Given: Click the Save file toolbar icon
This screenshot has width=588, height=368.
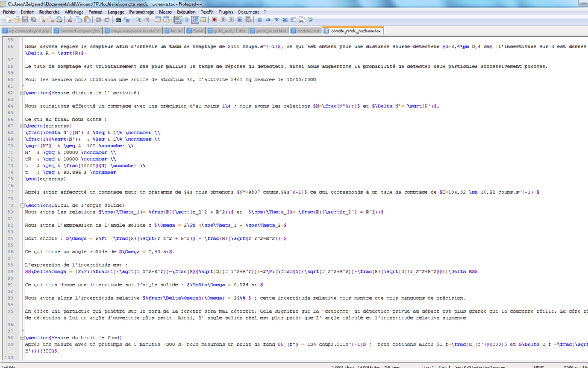Looking at the screenshot, I should point(24,19).
